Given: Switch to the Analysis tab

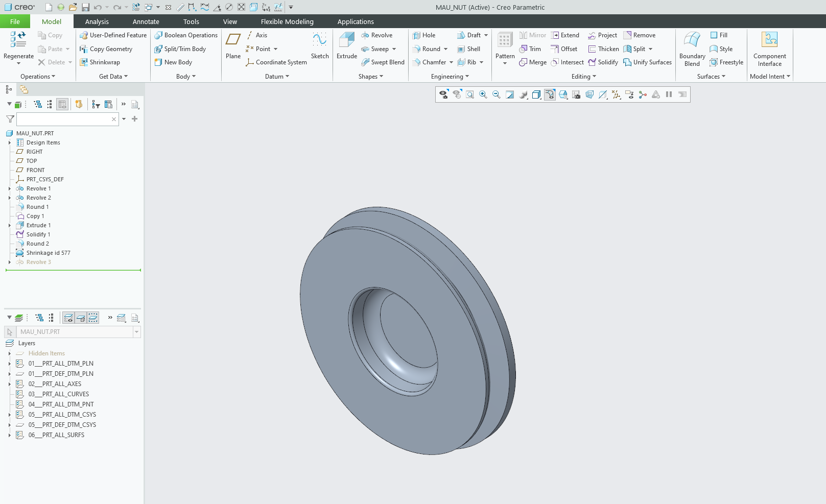Looking at the screenshot, I should pyautogui.click(x=97, y=21).
